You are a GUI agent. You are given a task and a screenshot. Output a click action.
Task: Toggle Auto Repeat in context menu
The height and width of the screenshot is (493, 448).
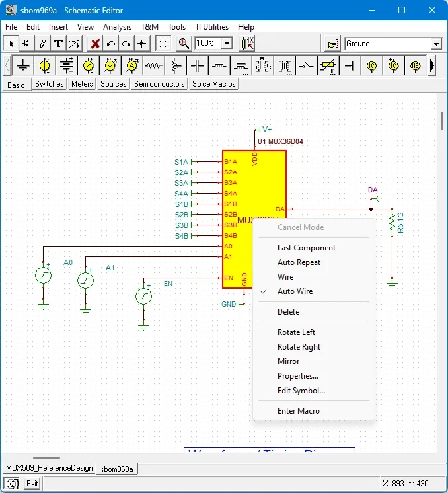(313, 262)
